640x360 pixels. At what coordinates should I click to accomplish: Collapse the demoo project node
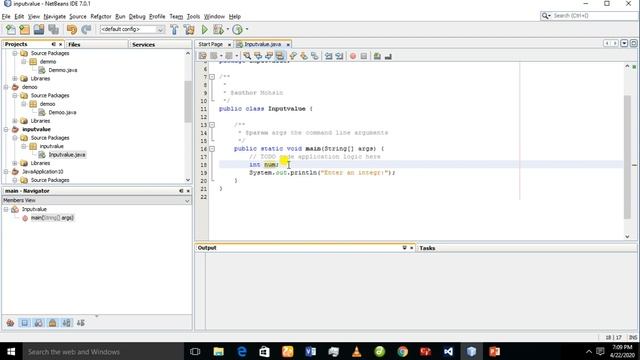(6, 87)
